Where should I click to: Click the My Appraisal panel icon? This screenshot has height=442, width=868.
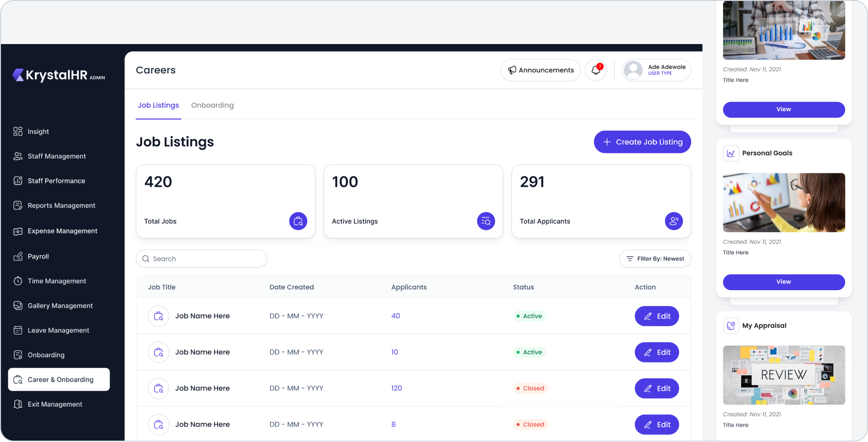click(731, 326)
